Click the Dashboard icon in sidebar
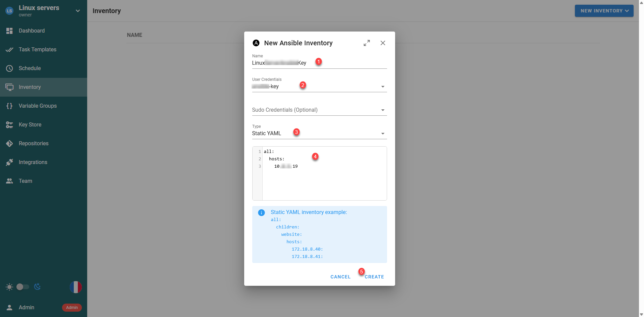Viewport: 644px width, 317px height. (x=9, y=31)
